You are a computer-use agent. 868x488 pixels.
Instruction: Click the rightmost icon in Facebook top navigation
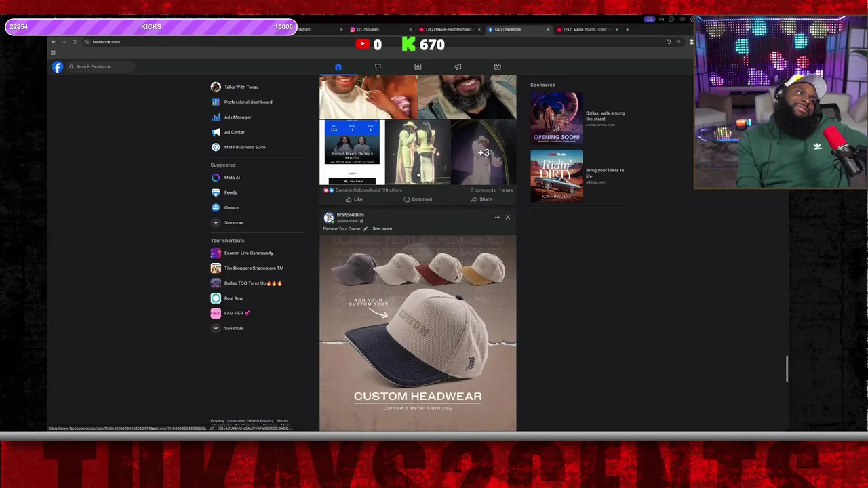click(x=498, y=66)
